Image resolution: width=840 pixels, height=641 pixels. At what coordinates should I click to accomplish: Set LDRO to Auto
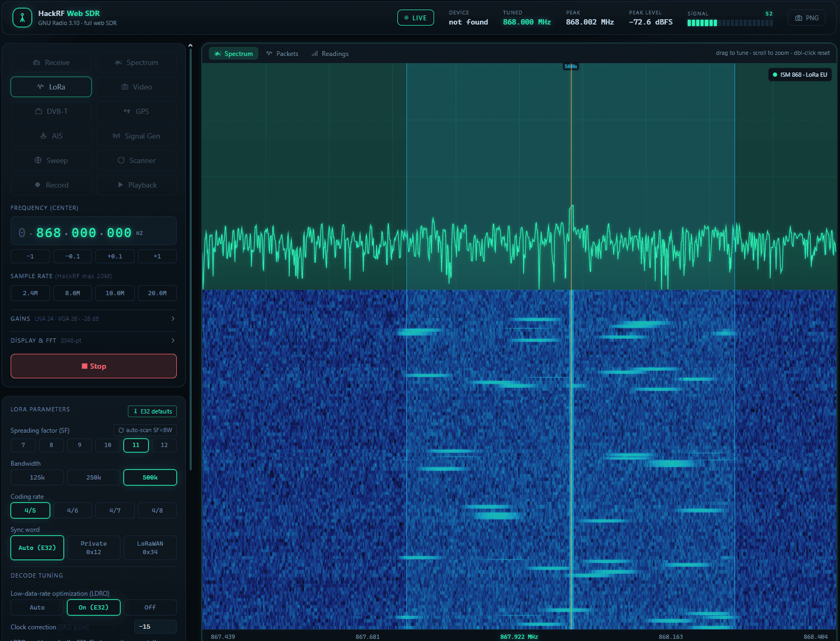click(37, 607)
